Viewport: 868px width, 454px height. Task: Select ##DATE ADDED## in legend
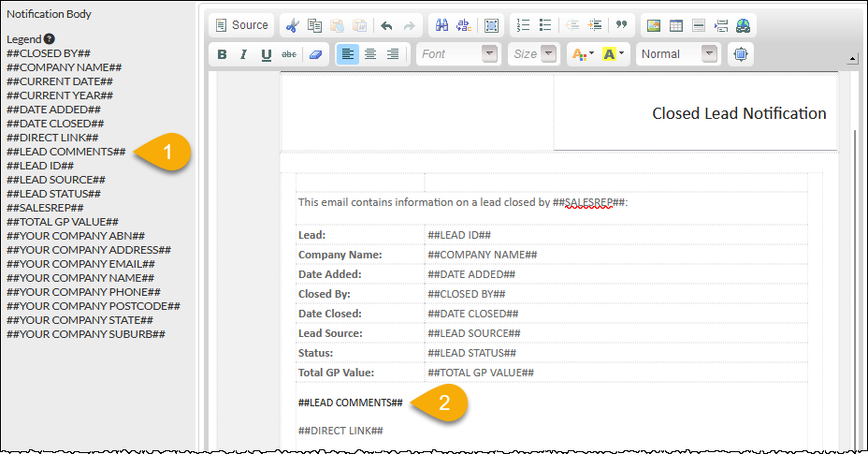point(53,110)
